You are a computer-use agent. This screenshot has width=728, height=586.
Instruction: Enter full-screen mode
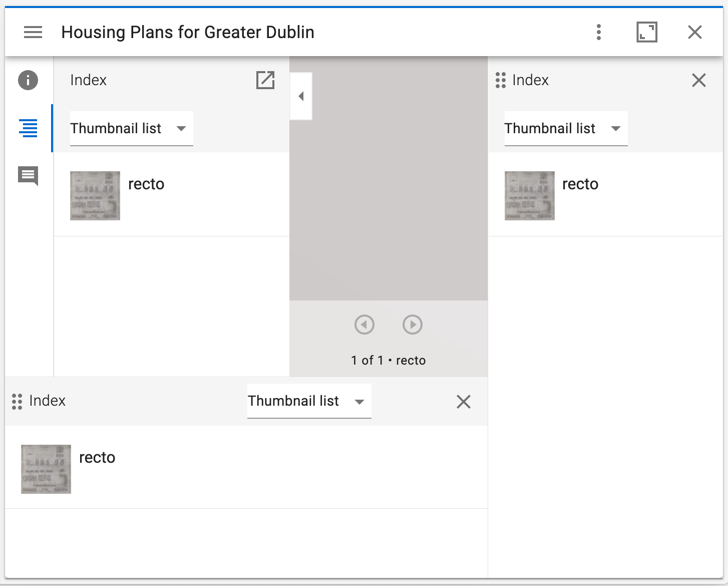click(646, 32)
